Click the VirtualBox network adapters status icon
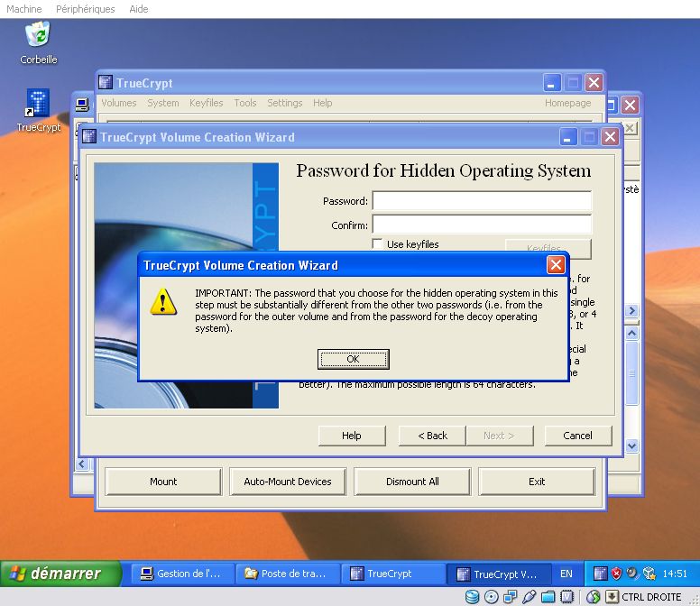 coord(510,597)
